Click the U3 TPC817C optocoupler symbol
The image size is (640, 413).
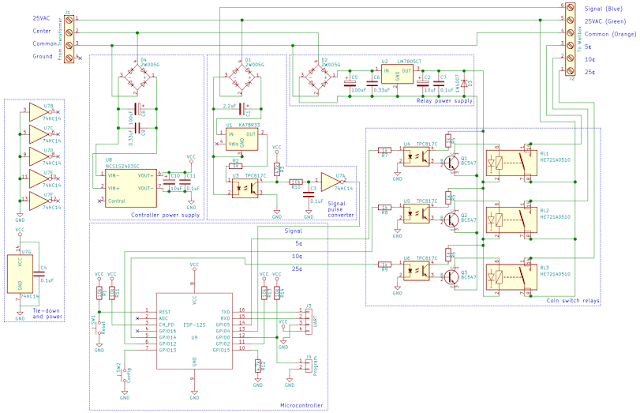(245, 189)
